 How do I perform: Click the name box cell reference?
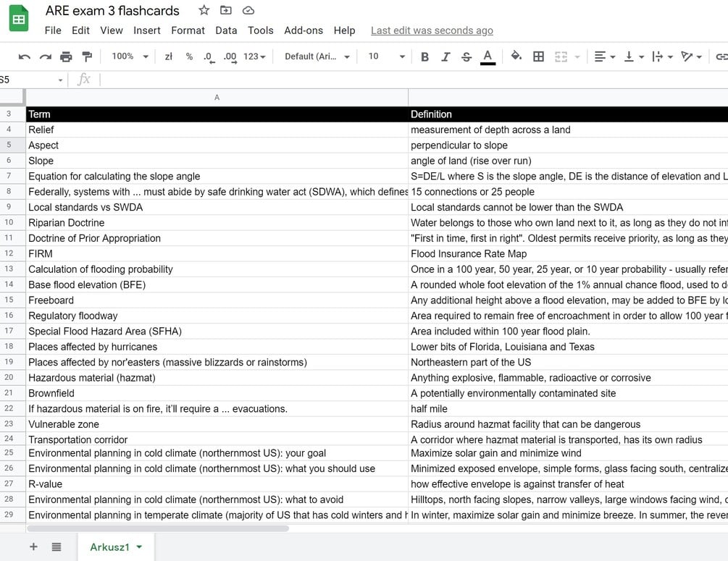[27, 80]
